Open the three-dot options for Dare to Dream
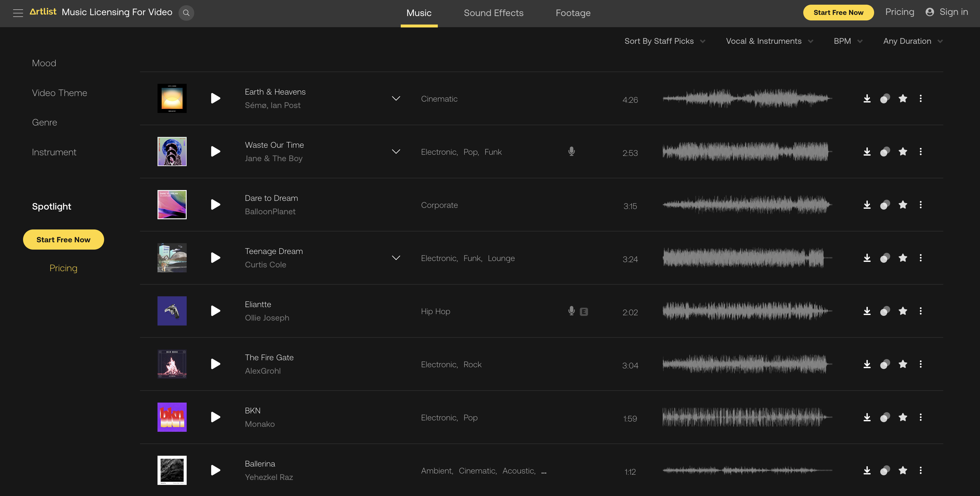980x496 pixels. [x=921, y=204]
